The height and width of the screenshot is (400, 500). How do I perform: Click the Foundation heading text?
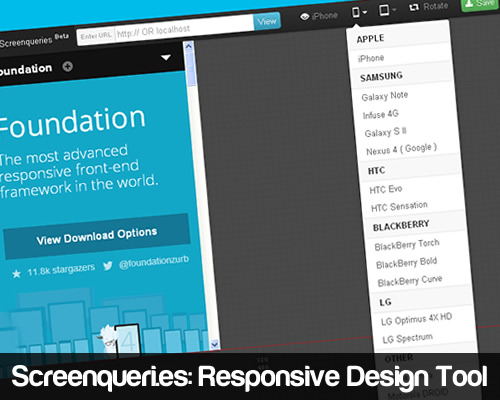(x=72, y=122)
